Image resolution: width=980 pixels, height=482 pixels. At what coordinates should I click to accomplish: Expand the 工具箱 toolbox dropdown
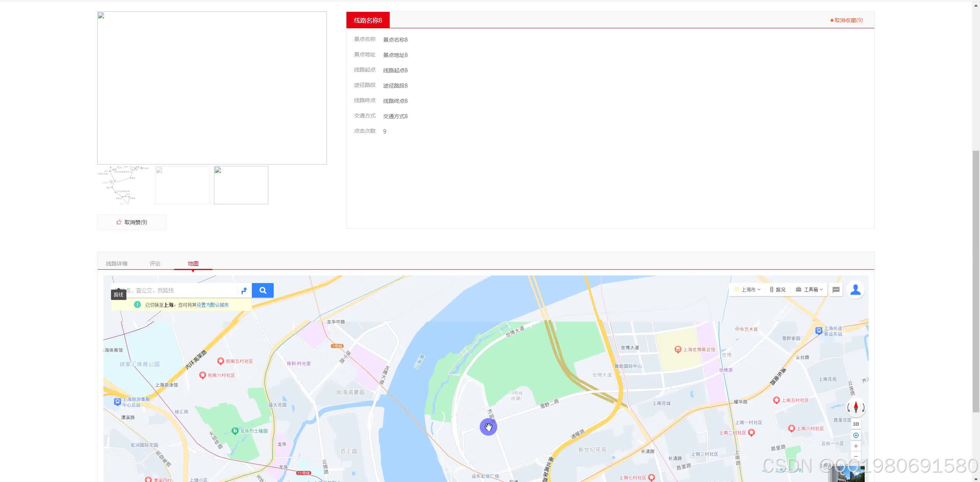pos(809,290)
